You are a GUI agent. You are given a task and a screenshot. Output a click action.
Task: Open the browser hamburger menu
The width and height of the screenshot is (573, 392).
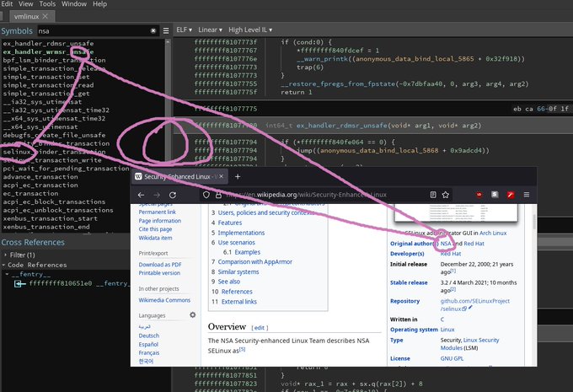(527, 195)
